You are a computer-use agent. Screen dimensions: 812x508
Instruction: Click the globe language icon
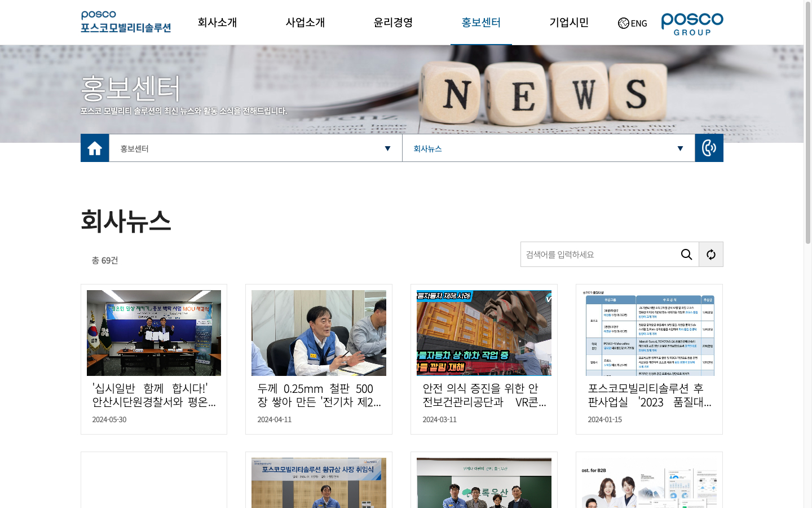tap(623, 23)
